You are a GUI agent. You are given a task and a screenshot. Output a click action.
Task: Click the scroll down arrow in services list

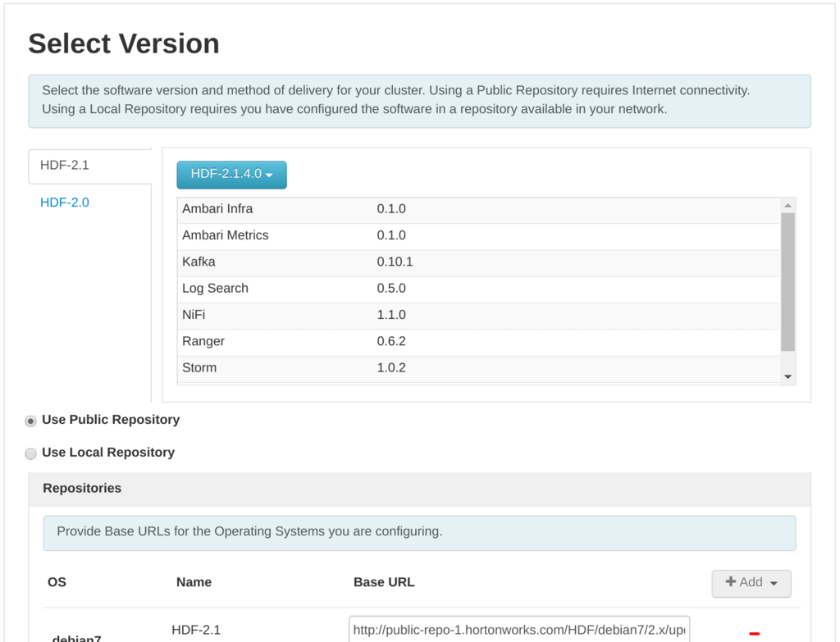[787, 377]
